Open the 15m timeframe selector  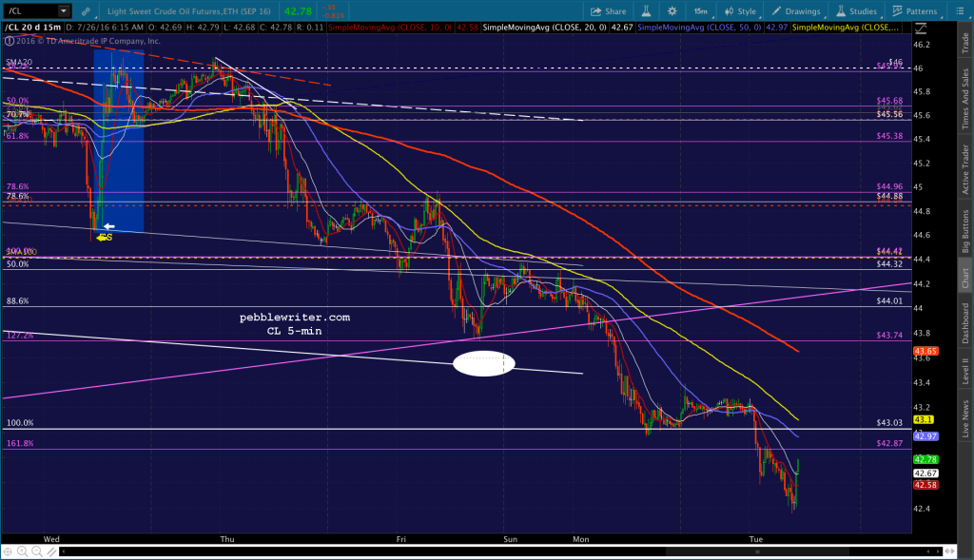[701, 11]
